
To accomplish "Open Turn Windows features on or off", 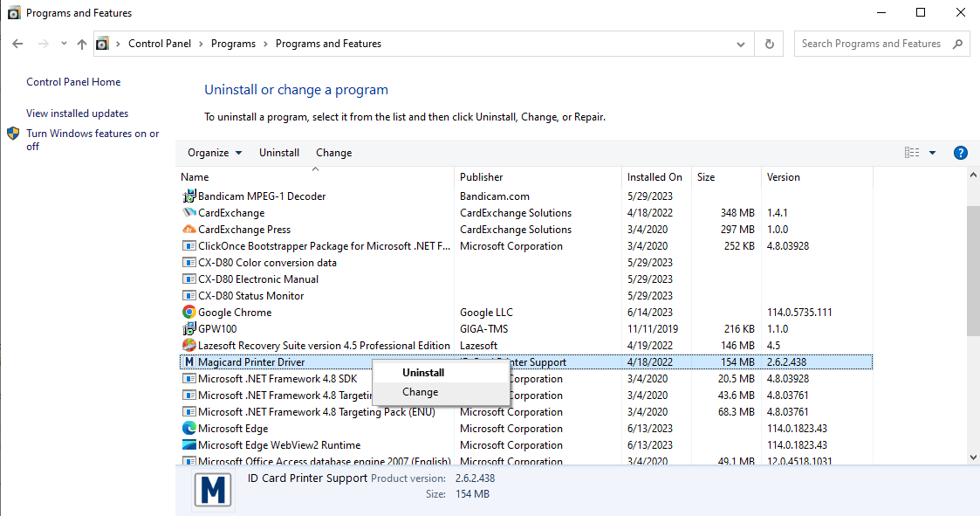I will [93, 140].
